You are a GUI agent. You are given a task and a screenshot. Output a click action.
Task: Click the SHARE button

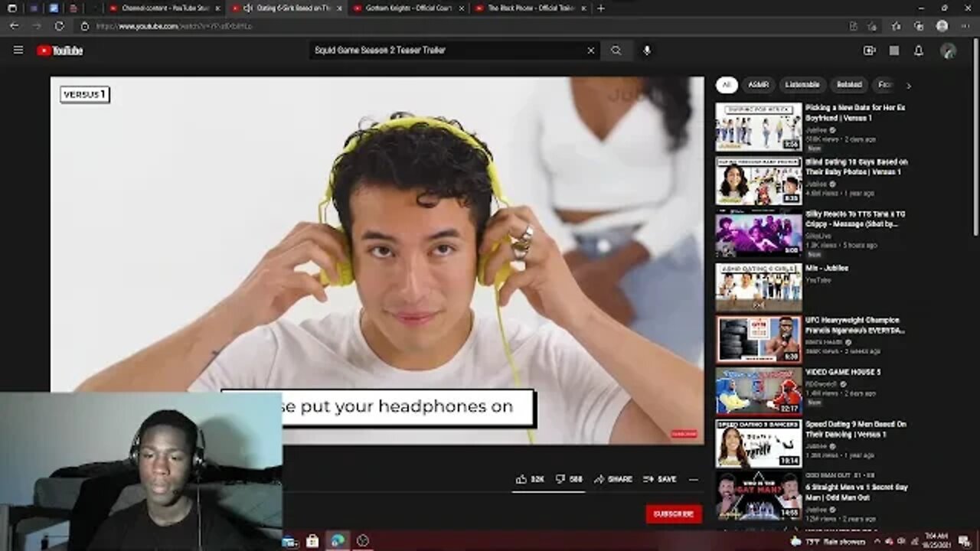click(x=612, y=479)
